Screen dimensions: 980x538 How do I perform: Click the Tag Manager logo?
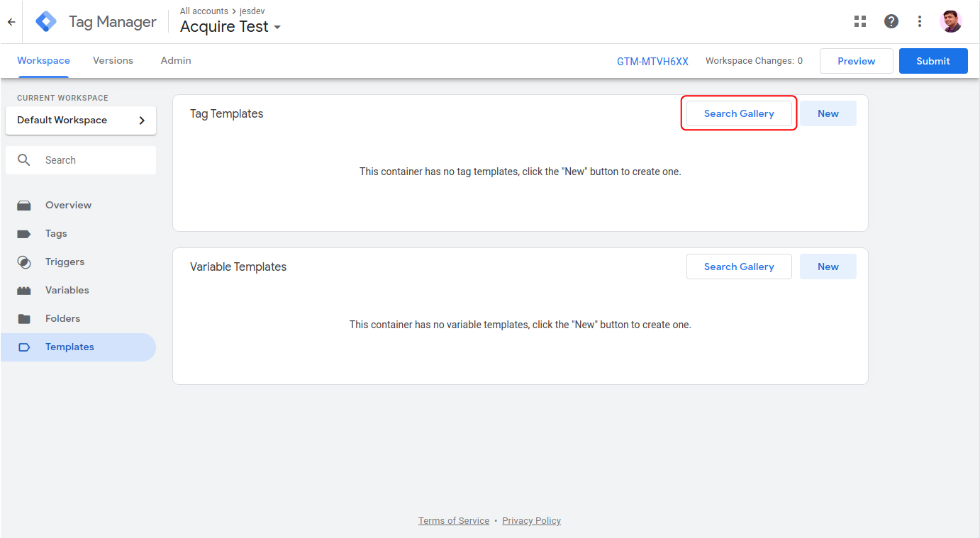coord(46,22)
